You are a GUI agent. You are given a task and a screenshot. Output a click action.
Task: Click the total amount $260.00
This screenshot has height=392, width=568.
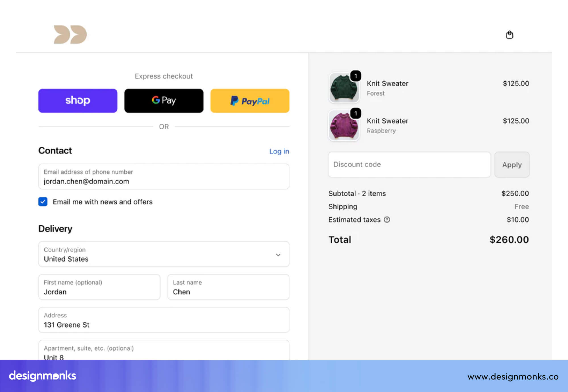509,240
